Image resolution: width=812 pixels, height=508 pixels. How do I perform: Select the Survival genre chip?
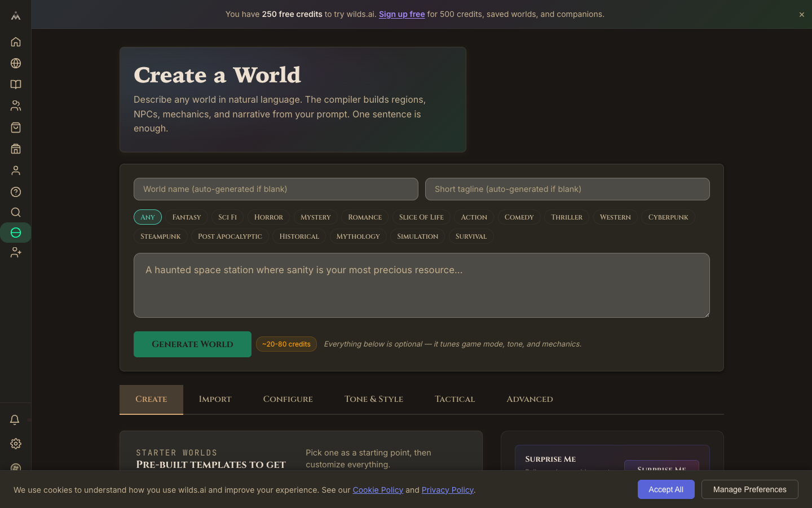click(x=471, y=237)
